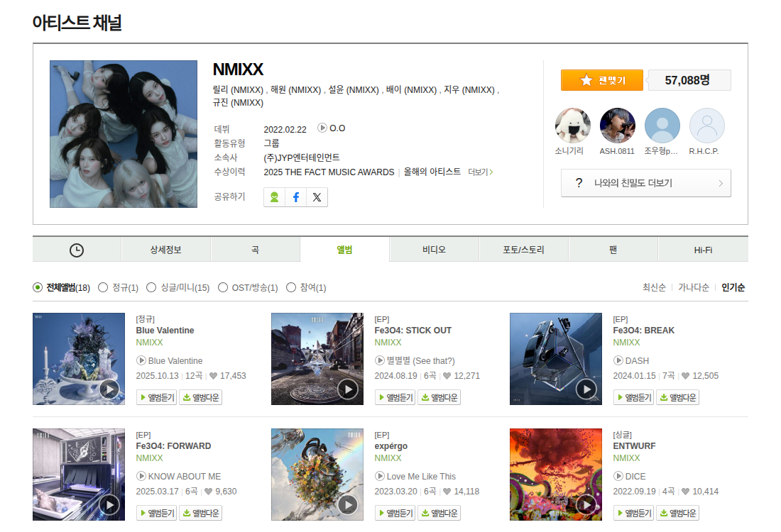Image resolution: width=781 pixels, height=532 pixels.
Task: Open Fe3O4: BREAK album title link
Action: tap(643, 331)
